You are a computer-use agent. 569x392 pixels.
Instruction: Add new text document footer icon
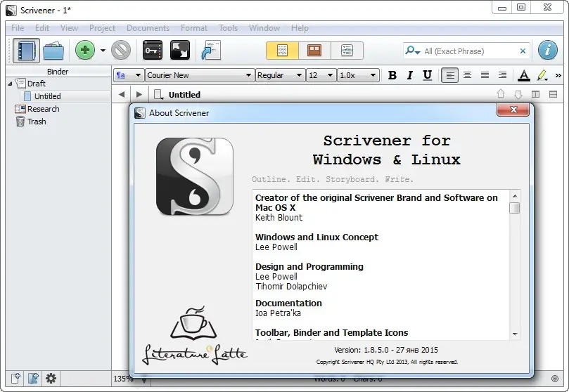15,379
